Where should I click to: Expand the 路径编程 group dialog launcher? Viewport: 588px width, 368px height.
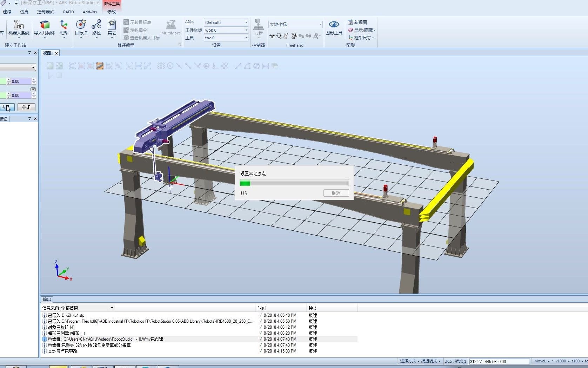[180, 45]
